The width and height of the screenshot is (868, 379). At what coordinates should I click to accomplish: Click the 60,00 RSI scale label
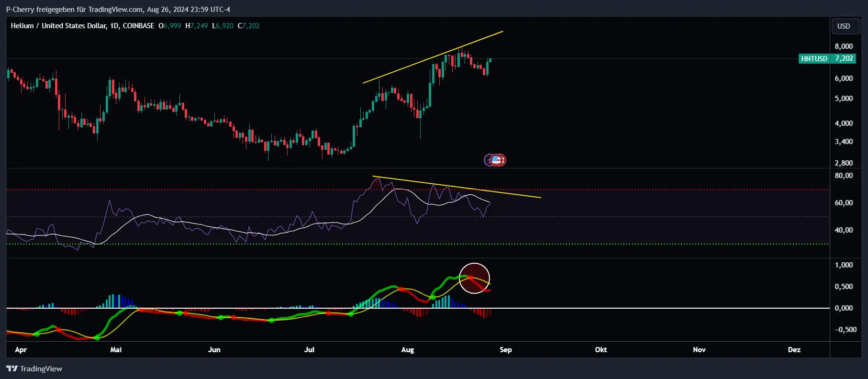pyautogui.click(x=844, y=203)
